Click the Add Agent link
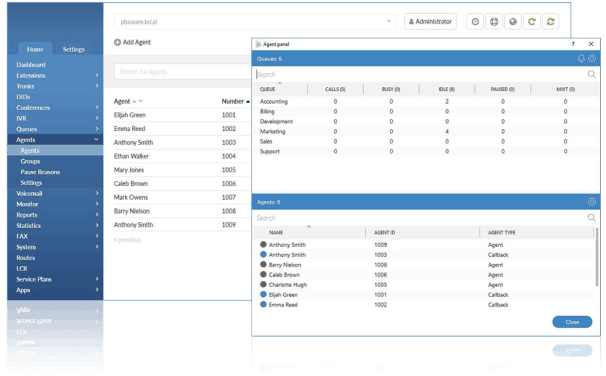The width and height of the screenshot is (606, 376). 132,42
